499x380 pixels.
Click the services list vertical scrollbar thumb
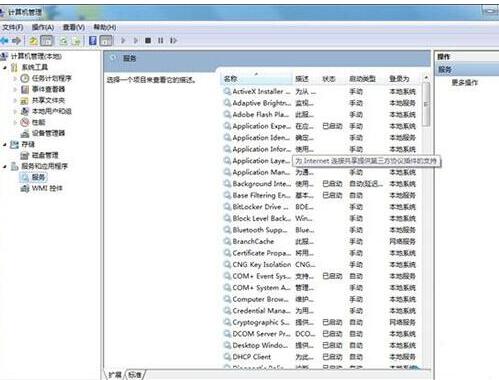pyautogui.click(x=426, y=104)
